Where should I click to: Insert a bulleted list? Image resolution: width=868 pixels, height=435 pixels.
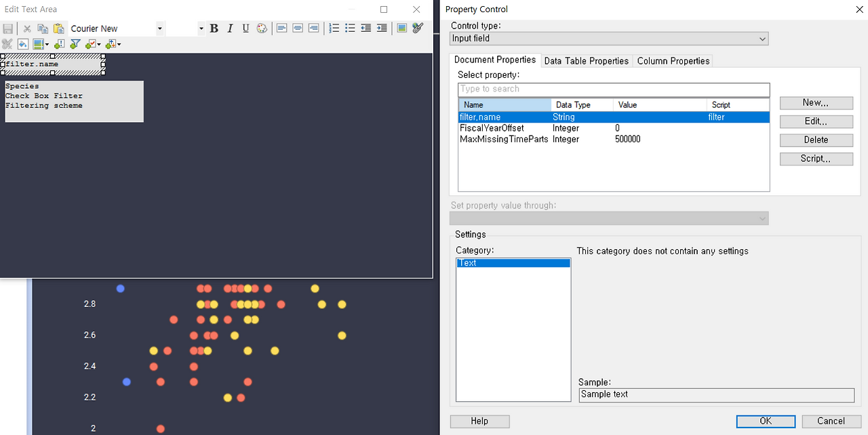click(349, 28)
